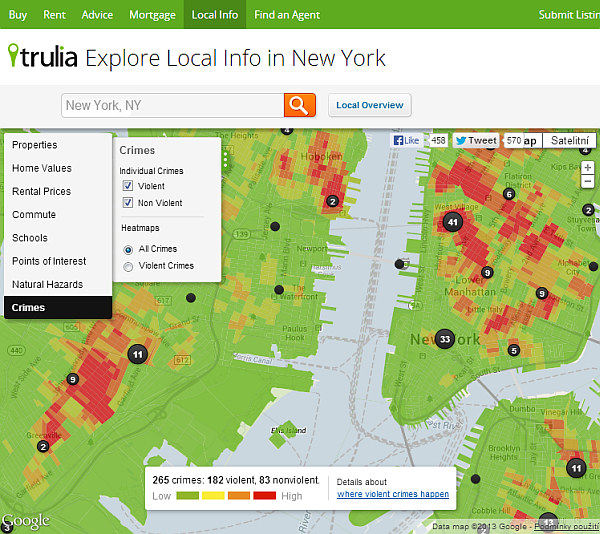
Task: Click the Facebook Like button
Action: point(406,140)
